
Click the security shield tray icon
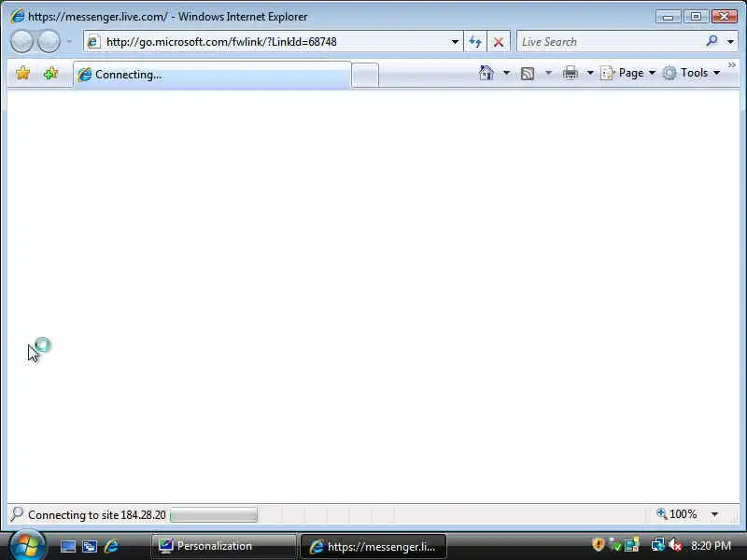(x=599, y=544)
